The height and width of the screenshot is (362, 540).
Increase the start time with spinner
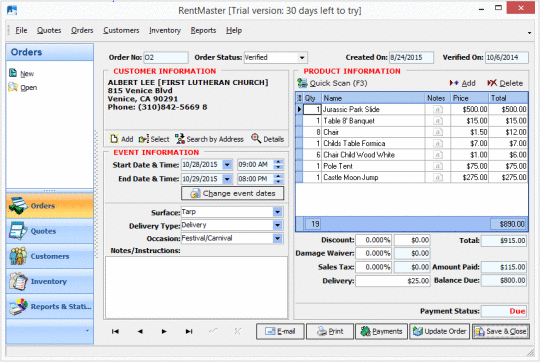point(278,162)
